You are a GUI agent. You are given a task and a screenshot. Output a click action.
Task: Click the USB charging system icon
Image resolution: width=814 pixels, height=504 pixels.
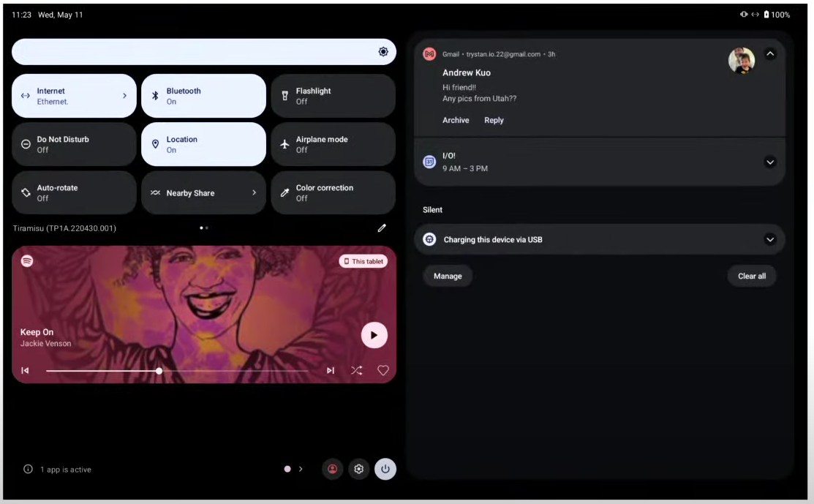(429, 239)
